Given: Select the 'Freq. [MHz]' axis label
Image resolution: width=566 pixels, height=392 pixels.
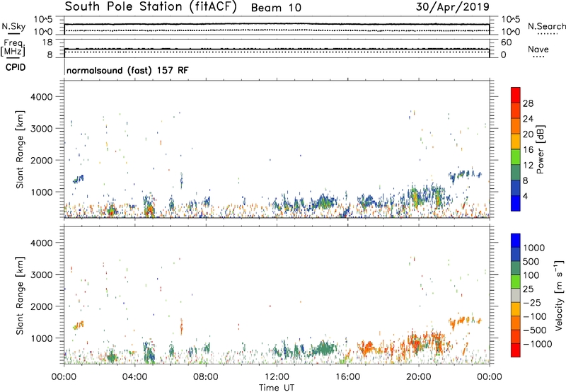Looking at the screenshot, I should (x=13, y=47).
